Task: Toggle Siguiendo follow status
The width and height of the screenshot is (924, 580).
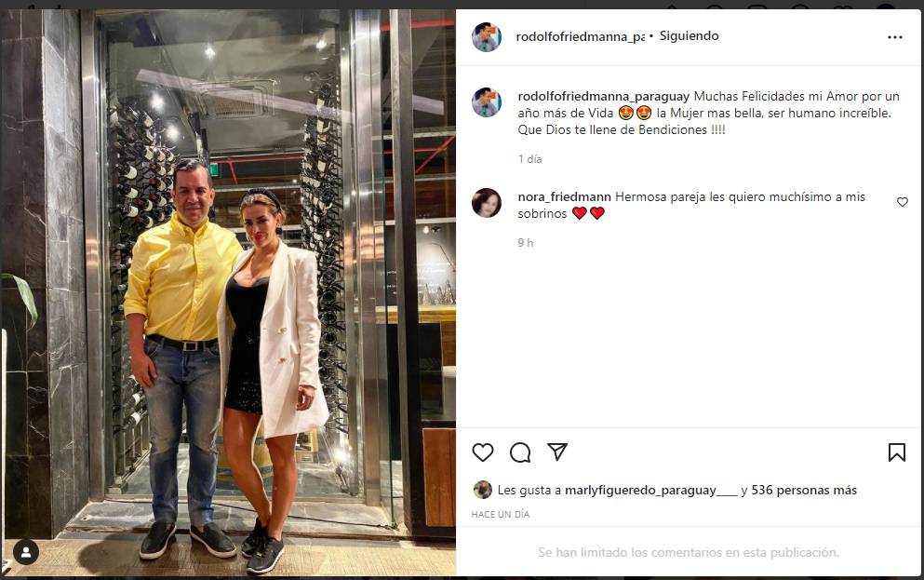Action: tap(689, 36)
